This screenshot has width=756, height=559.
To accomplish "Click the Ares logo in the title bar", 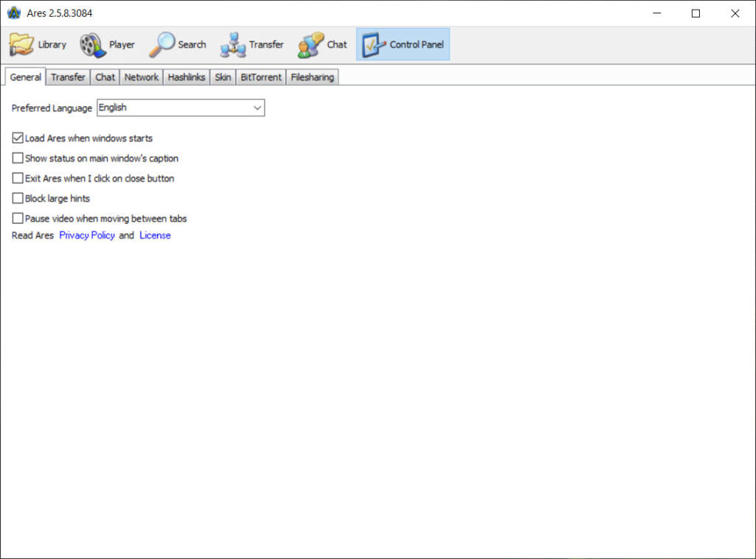I will point(14,13).
